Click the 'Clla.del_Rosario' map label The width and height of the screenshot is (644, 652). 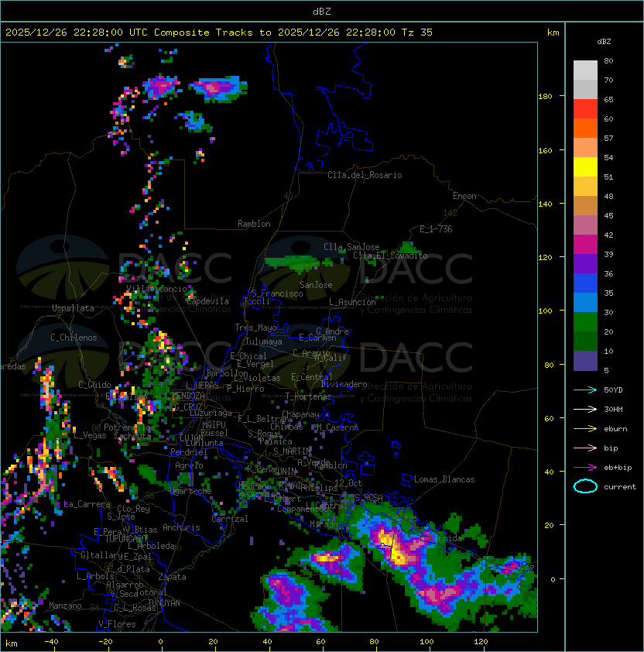tap(365, 175)
